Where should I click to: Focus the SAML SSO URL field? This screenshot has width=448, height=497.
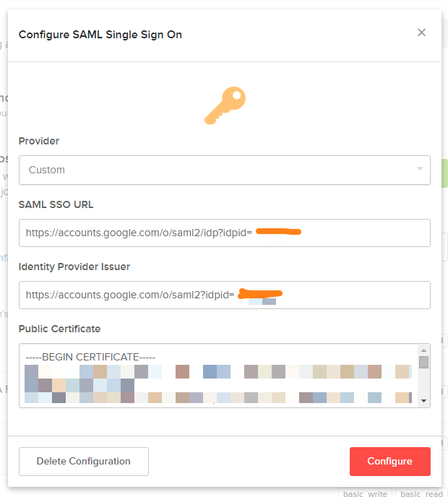coord(225,233)
